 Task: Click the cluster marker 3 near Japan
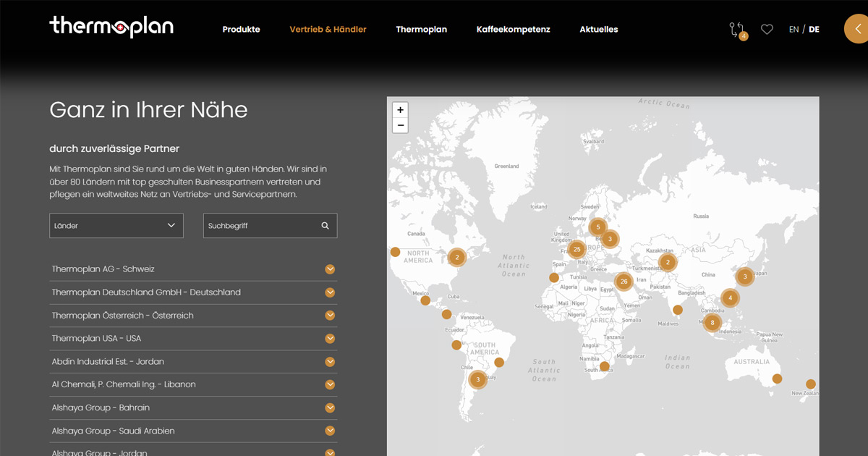click(745, 276)
